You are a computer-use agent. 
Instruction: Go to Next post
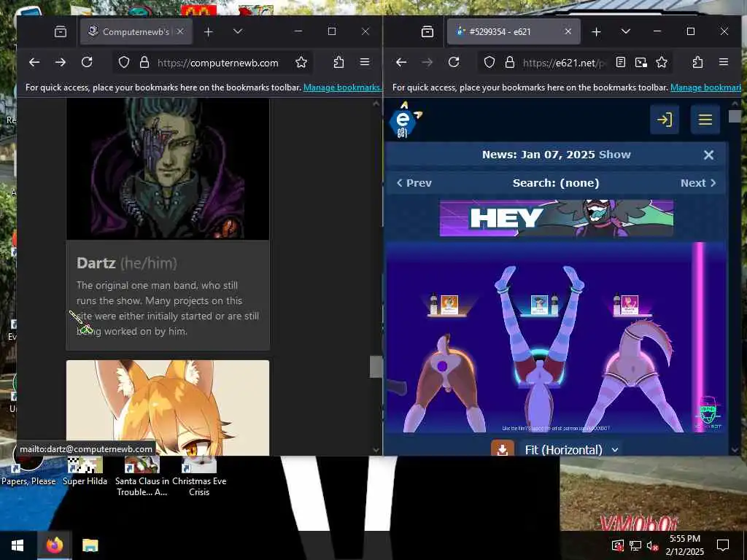coord(698,183)
